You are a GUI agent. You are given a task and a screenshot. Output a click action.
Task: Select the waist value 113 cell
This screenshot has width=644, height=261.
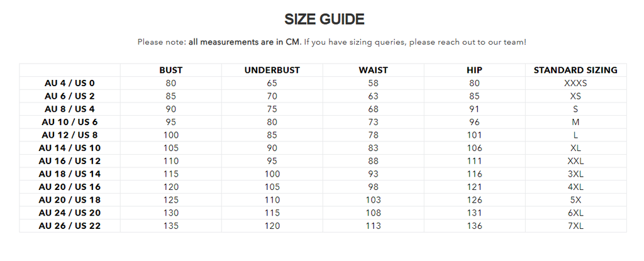click(x=373, y=226)
